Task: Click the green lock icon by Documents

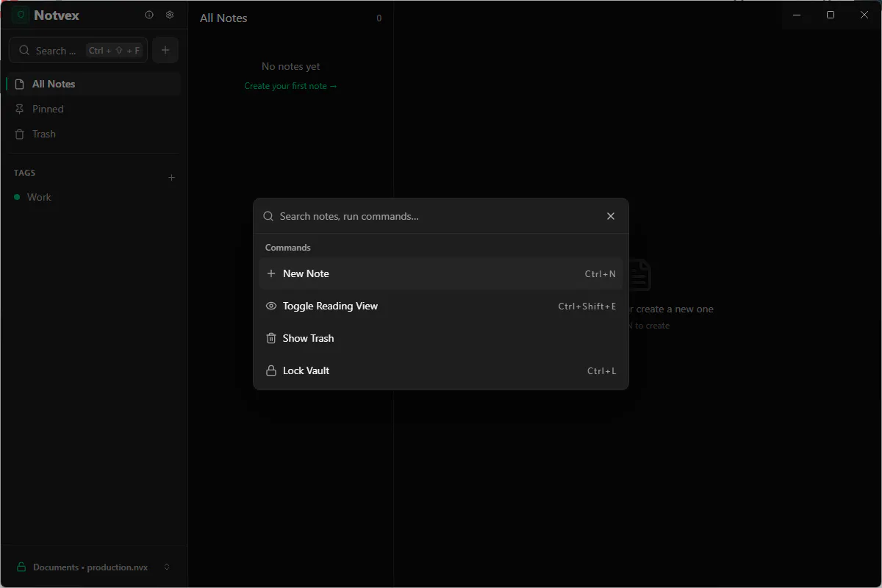Action: [21, 567]
